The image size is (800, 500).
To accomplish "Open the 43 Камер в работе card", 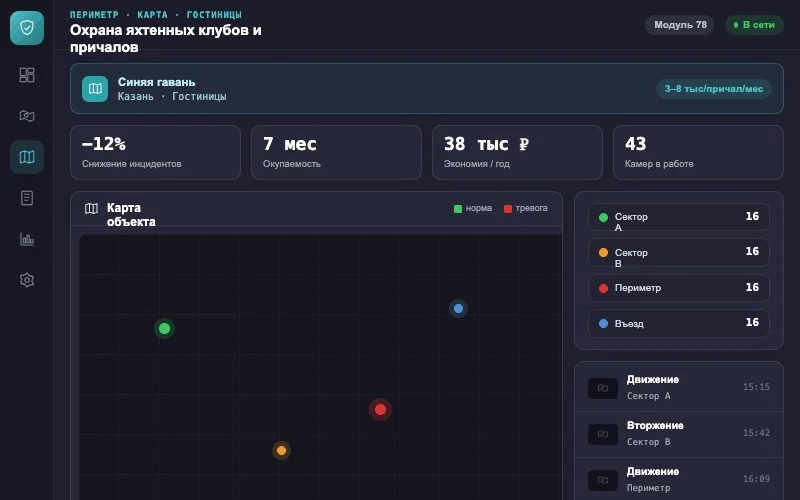I will [698, 153].
